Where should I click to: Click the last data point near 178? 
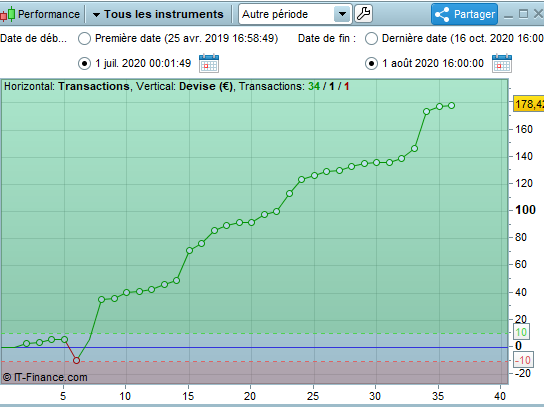451,105
